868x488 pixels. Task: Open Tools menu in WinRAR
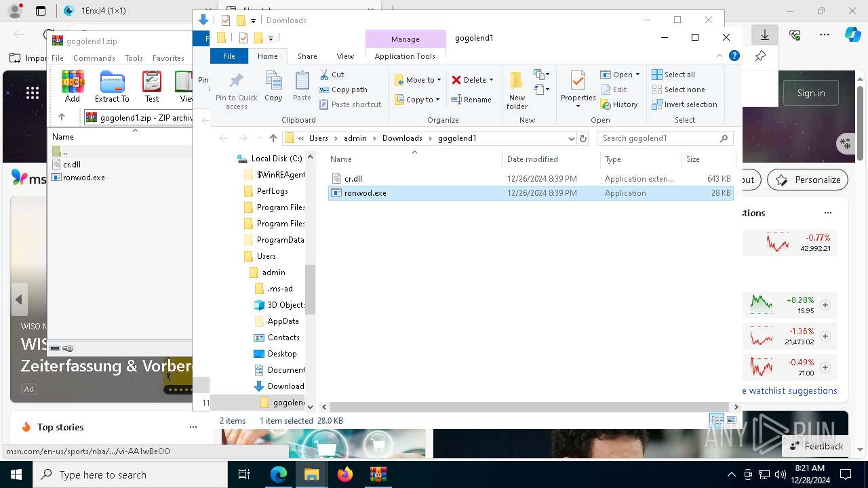tap(134, 58)
